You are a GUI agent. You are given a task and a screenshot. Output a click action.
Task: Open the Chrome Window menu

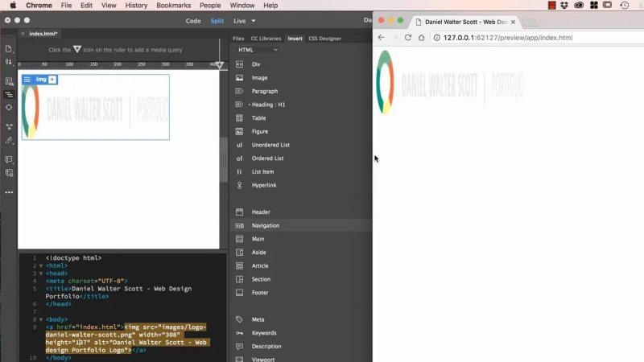click(242, 6)
